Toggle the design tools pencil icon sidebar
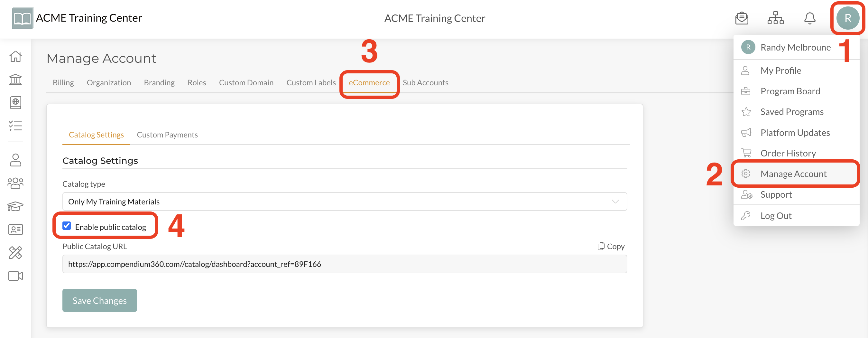 pos(15,252)
